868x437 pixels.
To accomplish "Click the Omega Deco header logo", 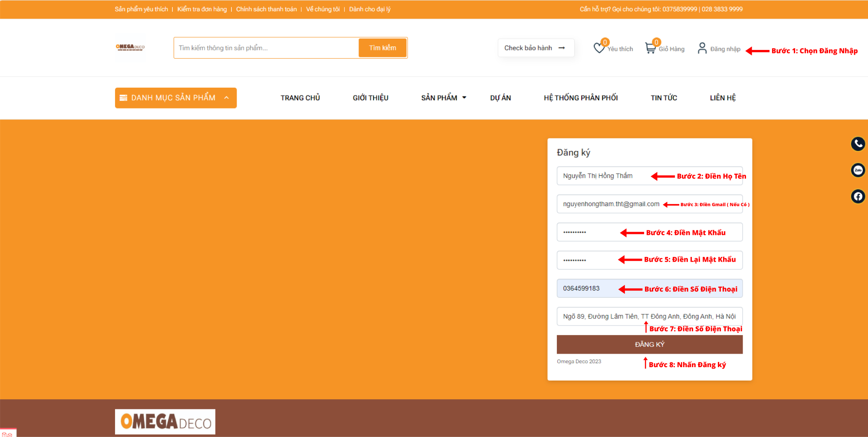I will (x=130, y=47).
